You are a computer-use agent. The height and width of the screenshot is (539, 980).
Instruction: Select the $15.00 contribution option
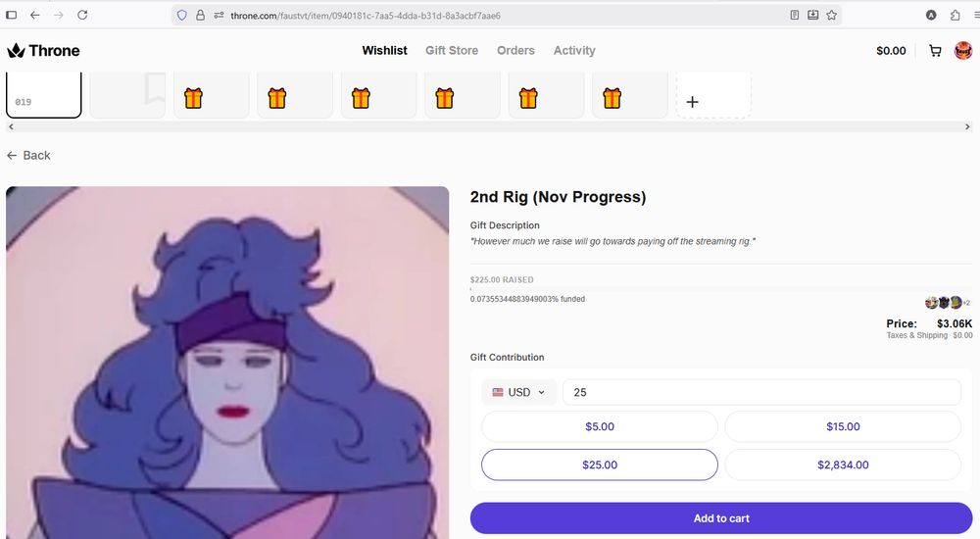pyautogui.click(x=843, y=426)
